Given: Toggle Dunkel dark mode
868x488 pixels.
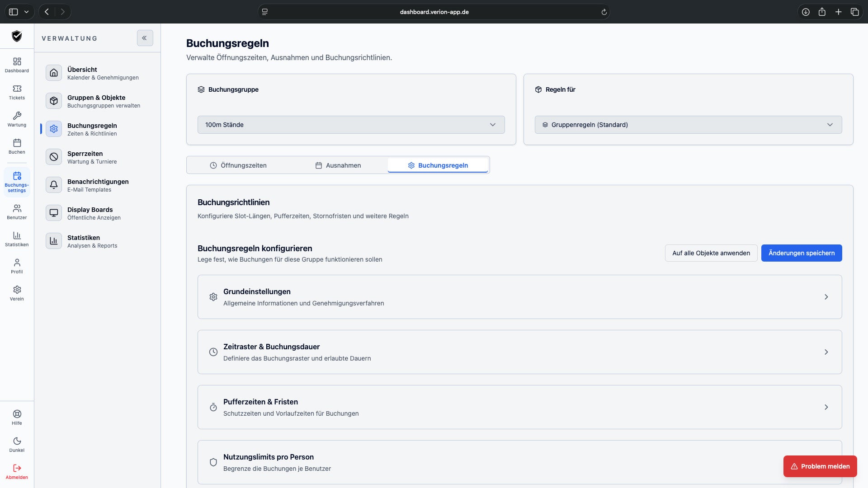Looking at the screenshot, I should click(x=17, y=445).
